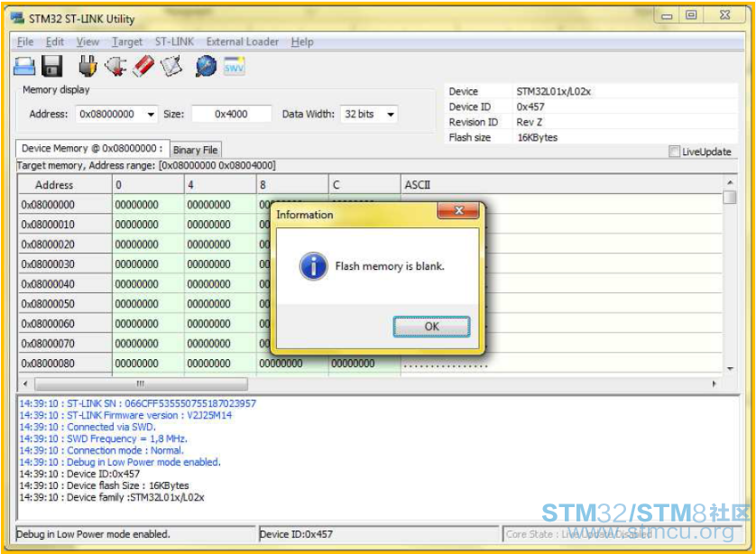Click the horizontal scrollbar right arrow

point(715,383)
